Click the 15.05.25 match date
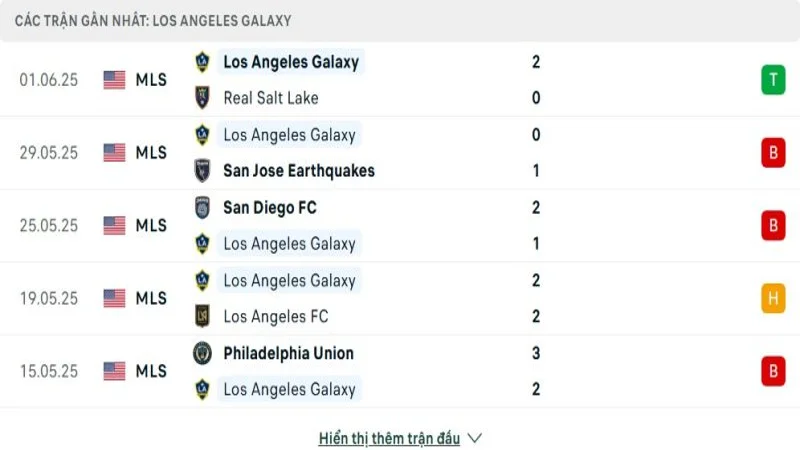This screenshot has width=800, height=450. 48,371
